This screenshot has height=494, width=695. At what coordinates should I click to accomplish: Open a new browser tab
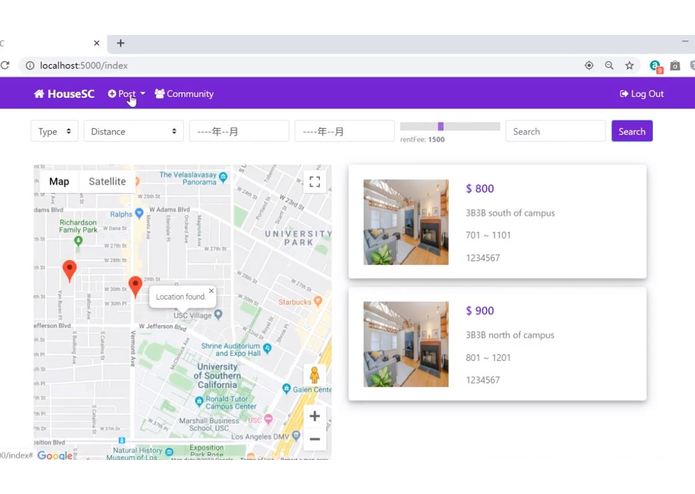point(121,43)
